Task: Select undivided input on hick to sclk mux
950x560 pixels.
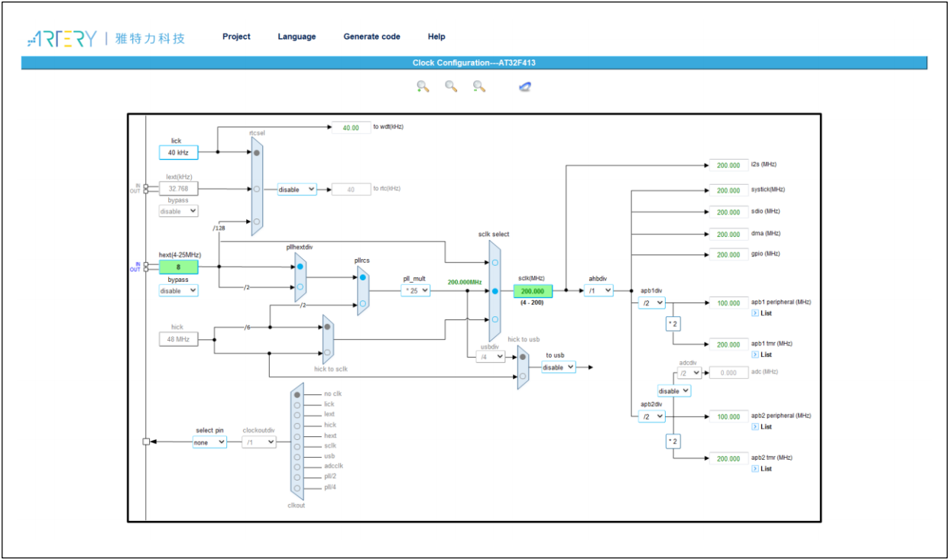Action: coord(327,352)
